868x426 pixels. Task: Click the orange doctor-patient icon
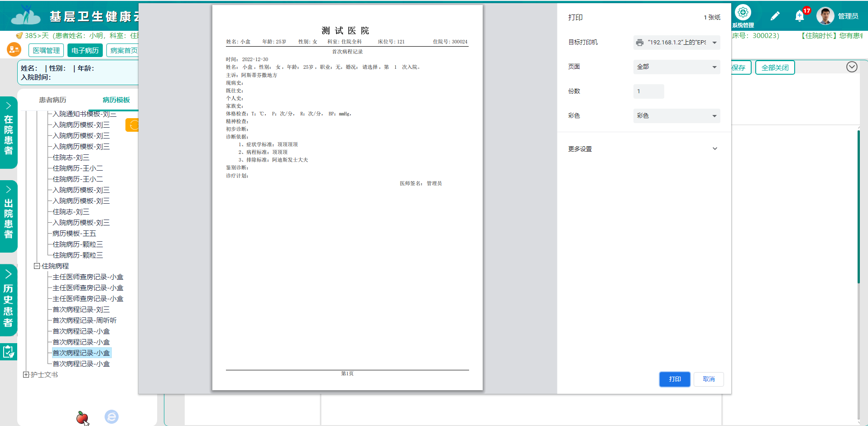click(x=13, y=50)
